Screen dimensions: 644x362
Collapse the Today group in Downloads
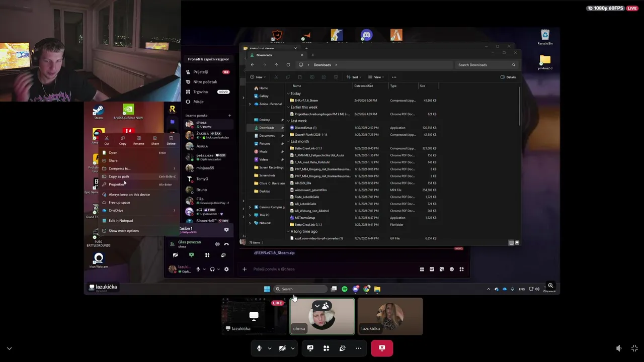click(289, 94)
